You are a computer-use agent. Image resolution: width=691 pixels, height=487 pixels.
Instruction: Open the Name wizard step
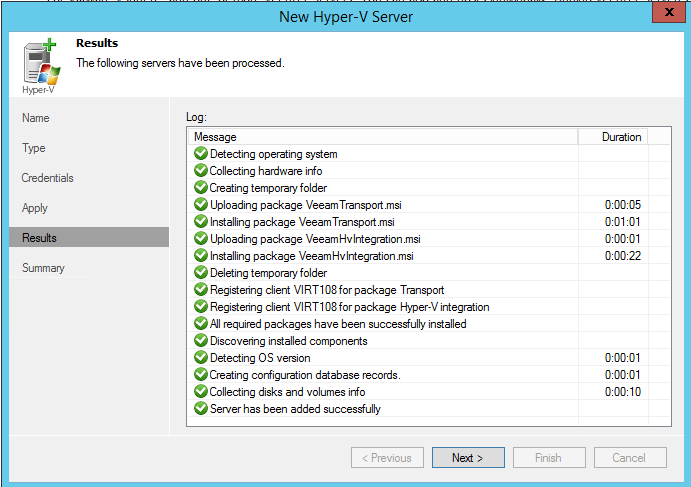pos(36,118)
